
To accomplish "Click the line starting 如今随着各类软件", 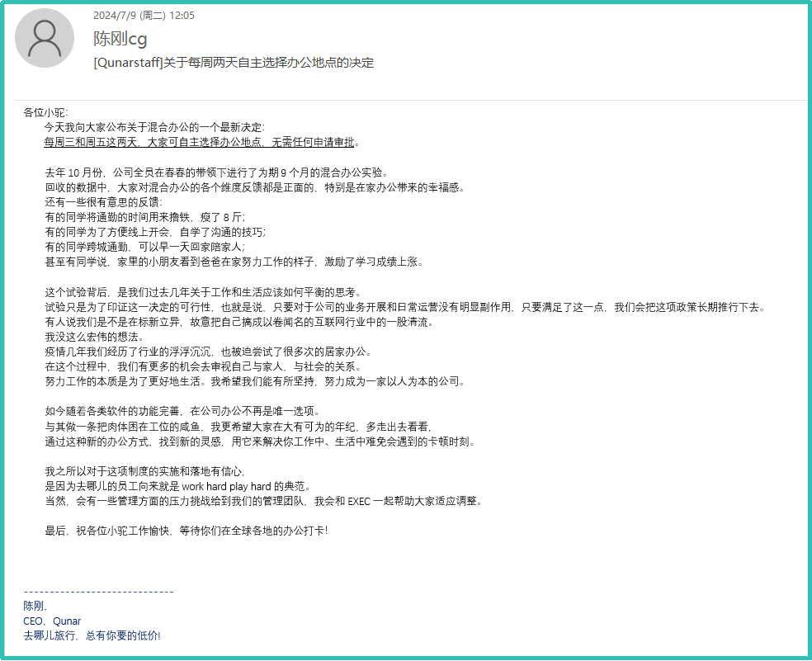I will click(x=182, y=411).
